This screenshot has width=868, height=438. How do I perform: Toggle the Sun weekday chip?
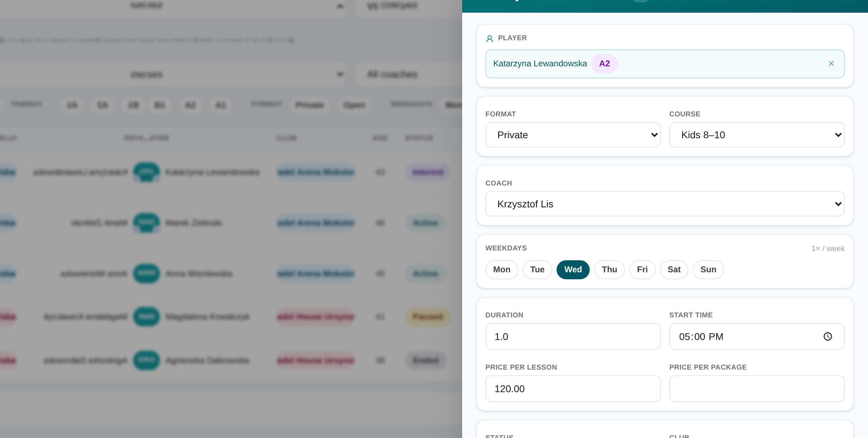(708, 270)
